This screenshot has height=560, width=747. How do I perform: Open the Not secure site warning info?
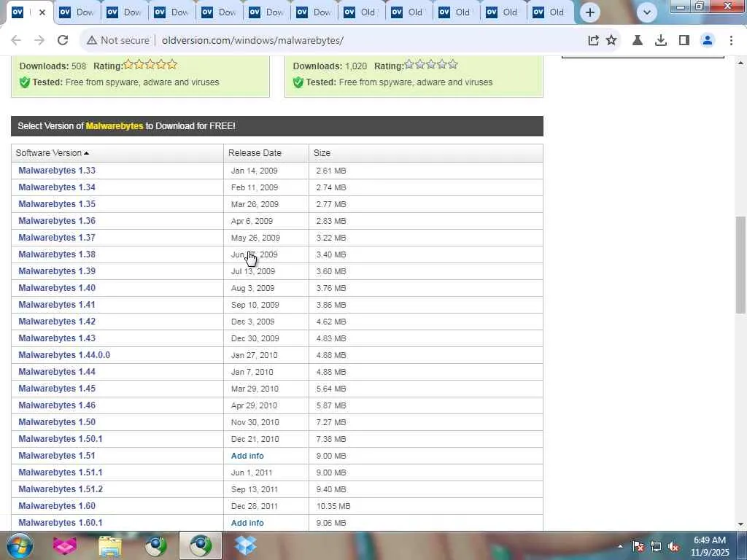(x=118, y=41)
